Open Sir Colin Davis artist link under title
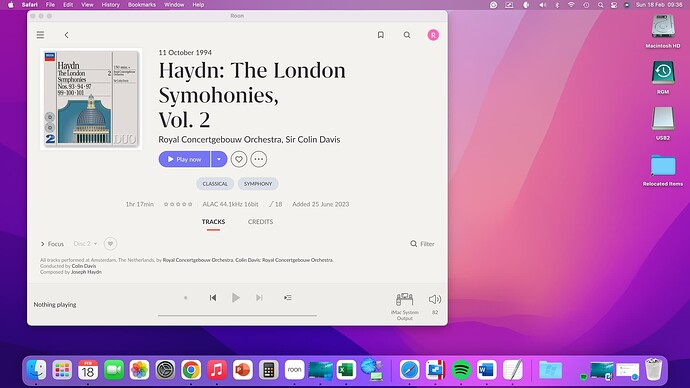 coord(313,139)
